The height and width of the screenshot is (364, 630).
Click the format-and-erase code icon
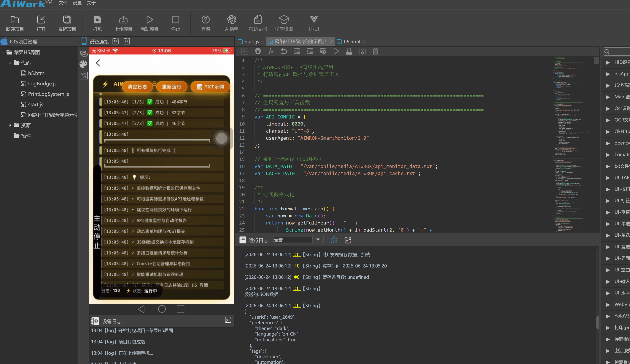click(323, 52)
